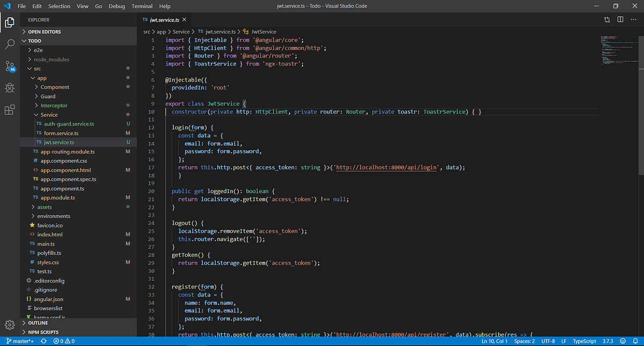Open the Debug view icon

coord(10,89)
